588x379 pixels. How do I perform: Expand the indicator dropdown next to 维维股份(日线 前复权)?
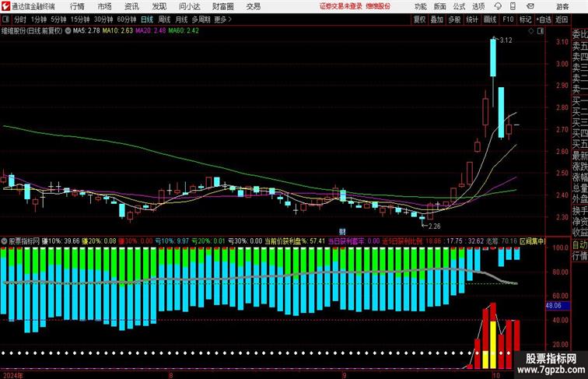tap(68, 31)
